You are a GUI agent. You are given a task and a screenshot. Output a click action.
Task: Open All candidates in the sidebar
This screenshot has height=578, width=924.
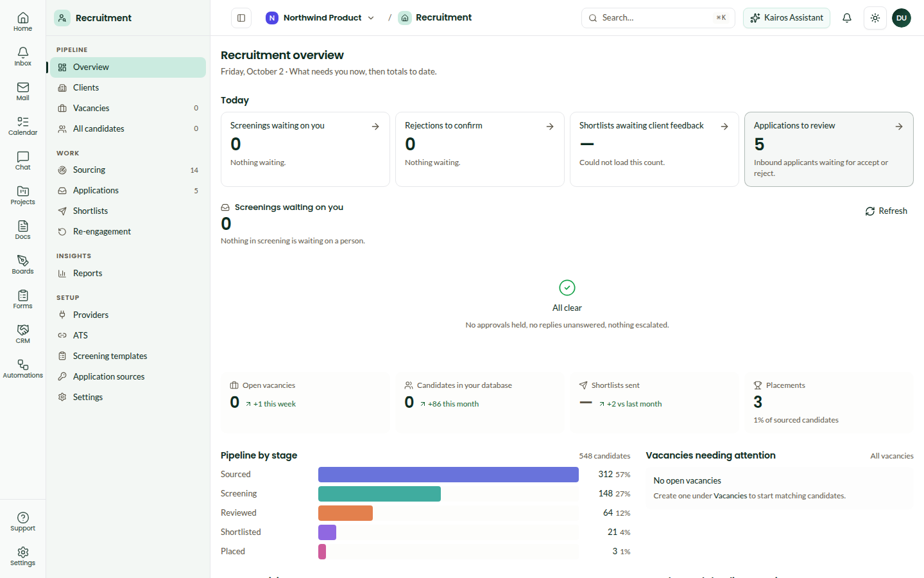click(x=128, y=129)
